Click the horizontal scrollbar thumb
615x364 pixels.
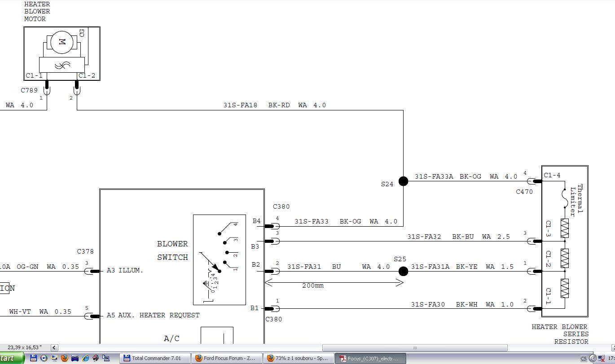click(415, 347)
